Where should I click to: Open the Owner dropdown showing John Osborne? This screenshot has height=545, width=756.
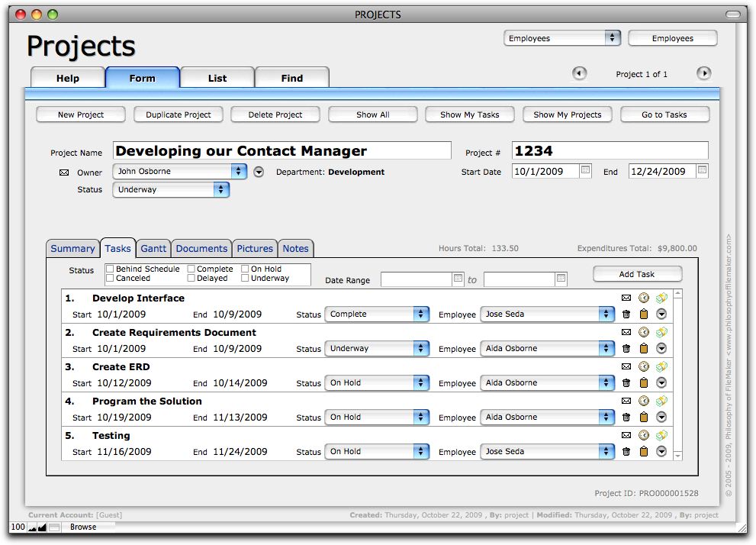180,171
